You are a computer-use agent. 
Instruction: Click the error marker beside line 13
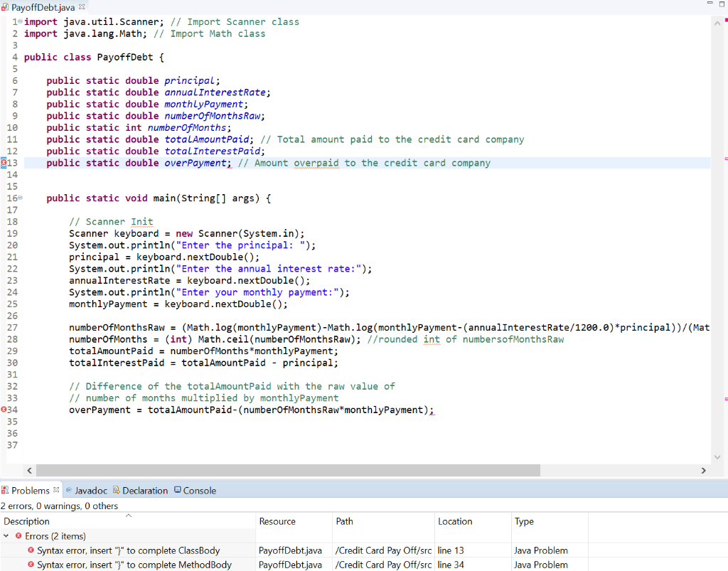(x=5, y=163)
